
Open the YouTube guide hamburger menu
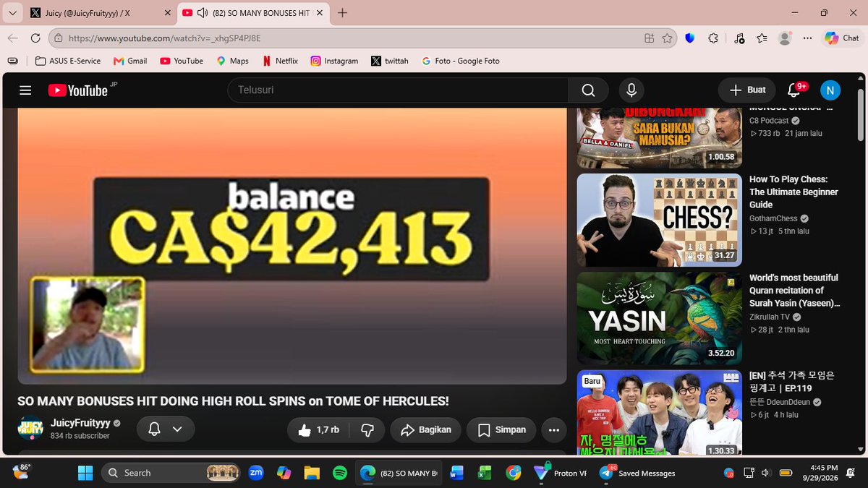[x=25, y=90]
